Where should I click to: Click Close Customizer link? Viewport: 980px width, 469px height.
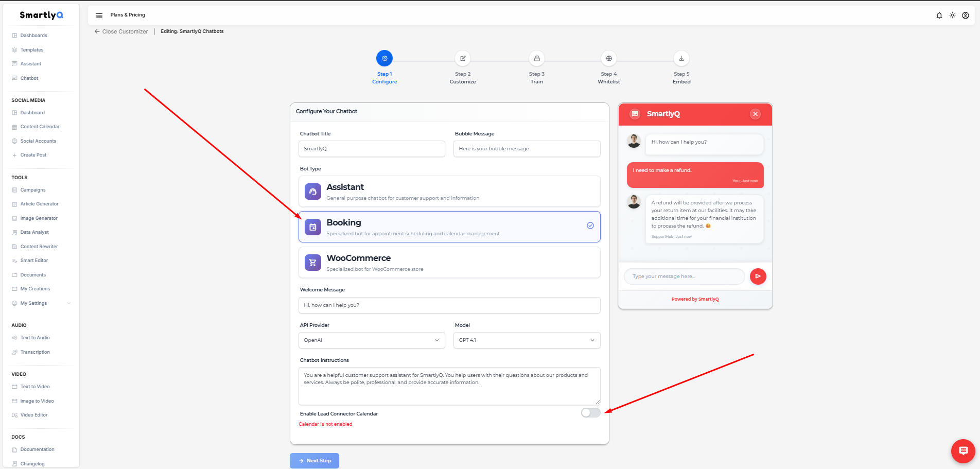(x=121, y=31)
